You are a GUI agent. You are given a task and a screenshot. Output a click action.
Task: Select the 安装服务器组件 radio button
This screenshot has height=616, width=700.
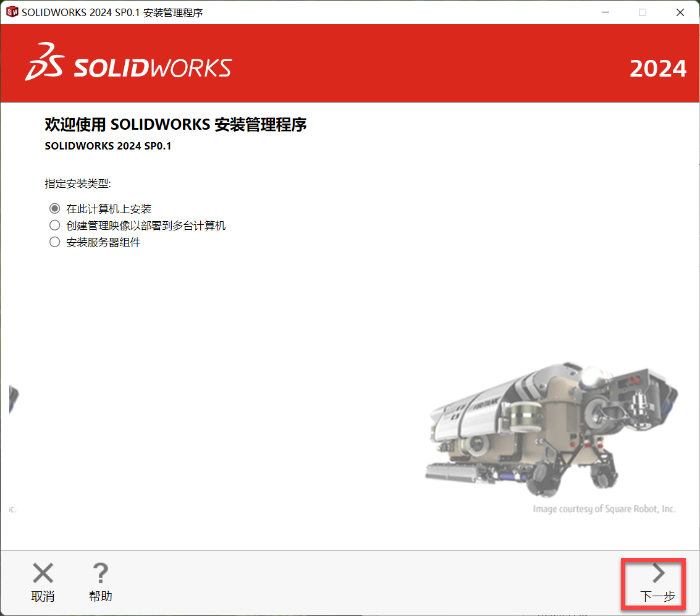tap(55, 242)
